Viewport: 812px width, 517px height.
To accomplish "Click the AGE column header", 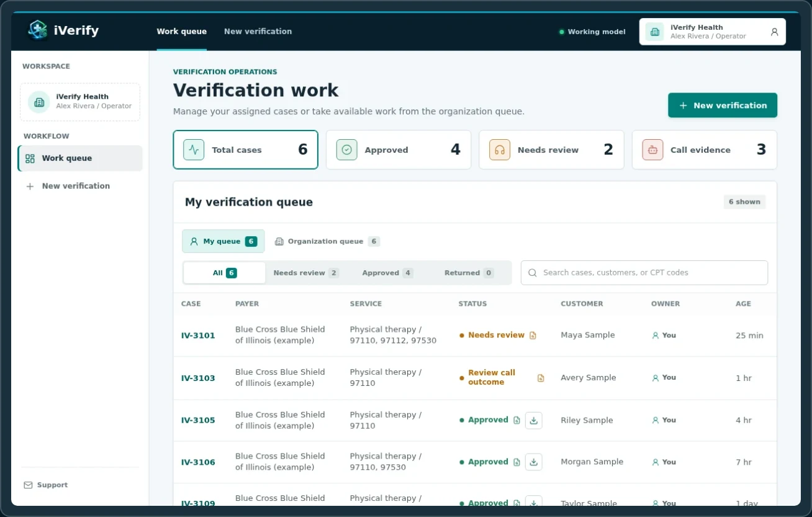I will tap(743, 304).
